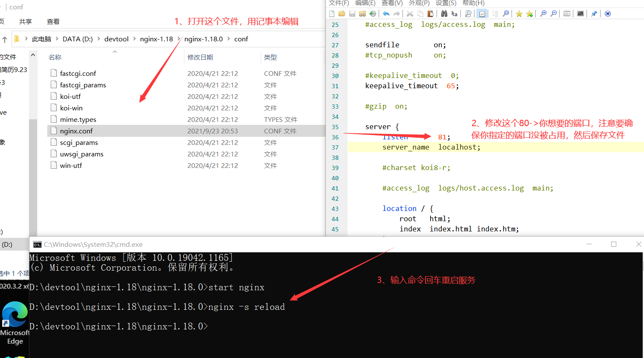Click the New file icon in editor toolbar
This screenshot has width=644, height=358.
click(332, 14)
